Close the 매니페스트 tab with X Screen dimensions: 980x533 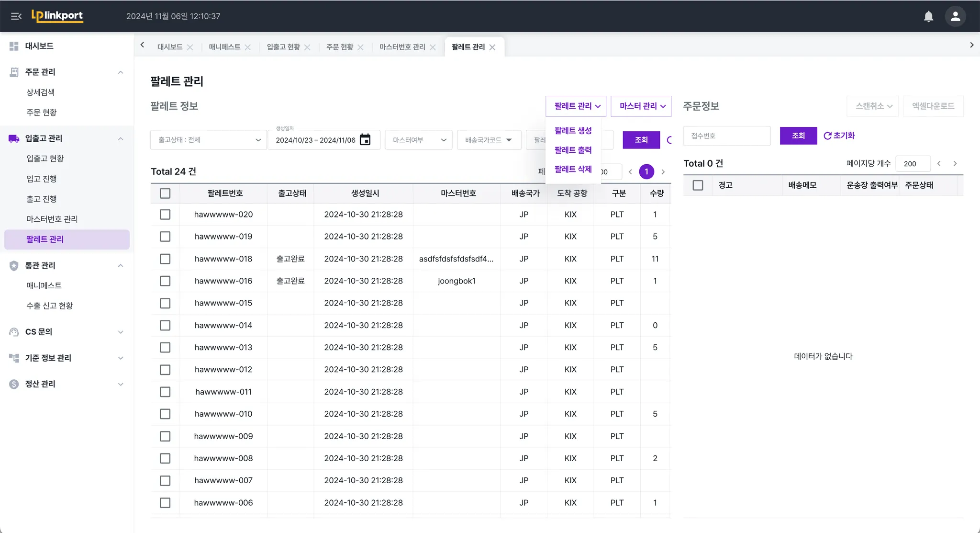[x=247, y=47]
